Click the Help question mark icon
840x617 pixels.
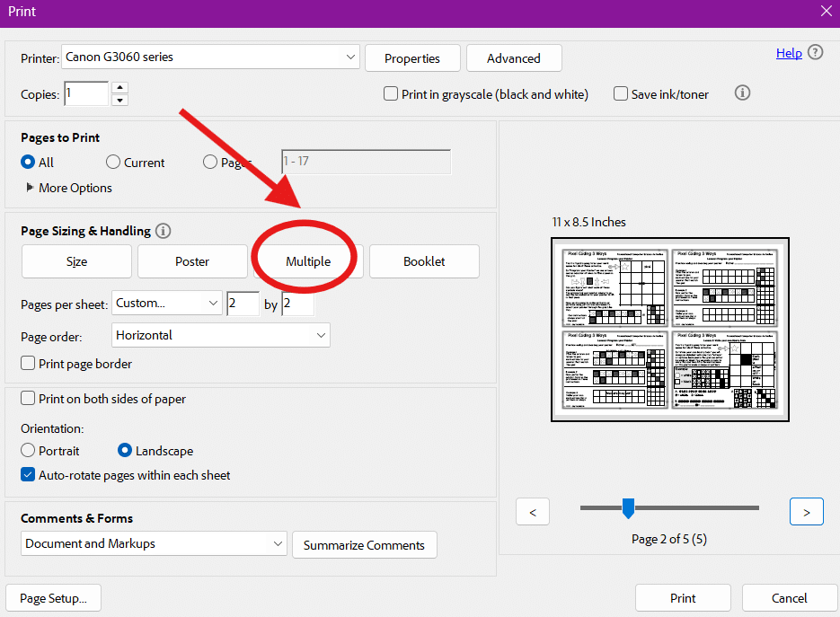click(816, 53)
